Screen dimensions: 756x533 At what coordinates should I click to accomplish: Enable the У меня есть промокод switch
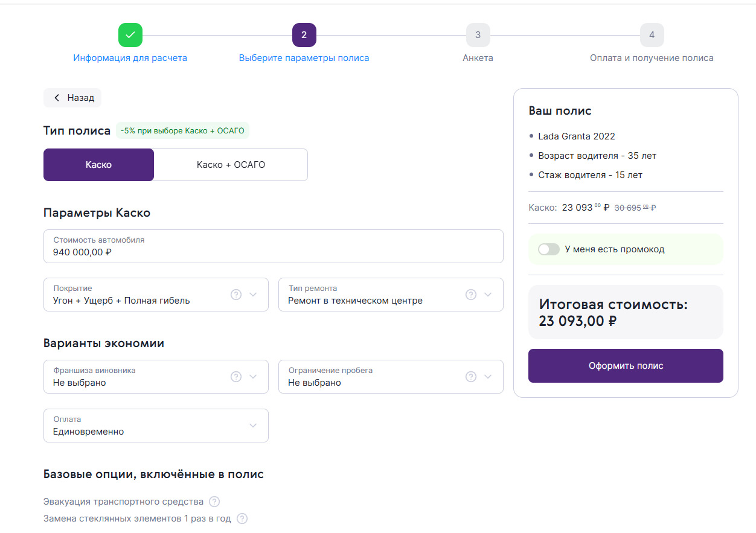point(549,249)
